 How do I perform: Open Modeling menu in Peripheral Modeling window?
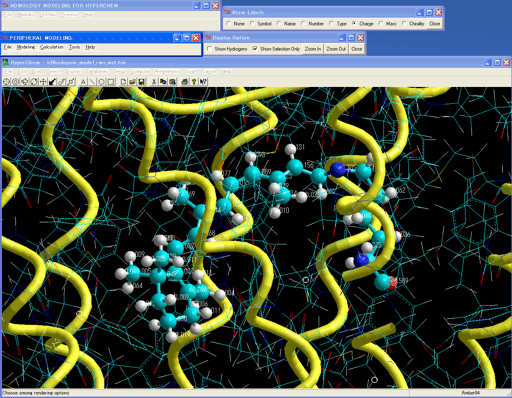point(26,47)
